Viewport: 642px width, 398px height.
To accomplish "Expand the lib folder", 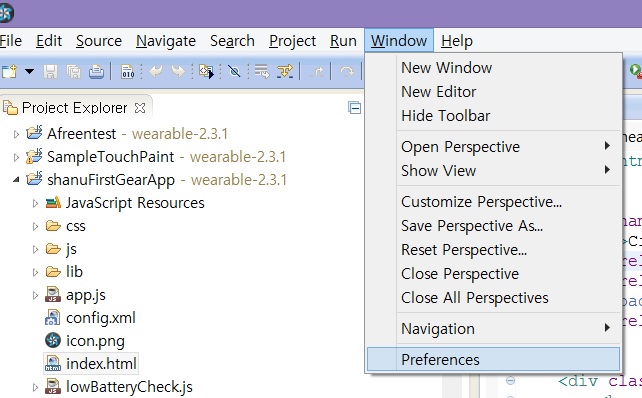I will point(36,272).
